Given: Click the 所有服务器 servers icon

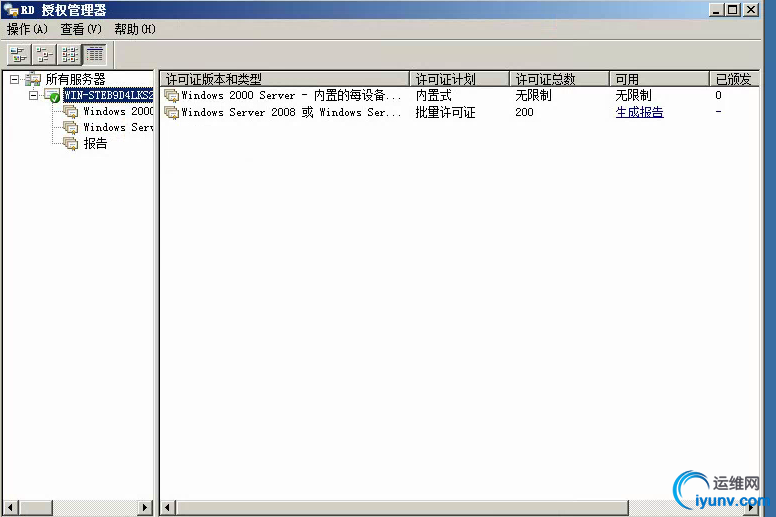Looking at the screenshot, I should tap(33, 79).
